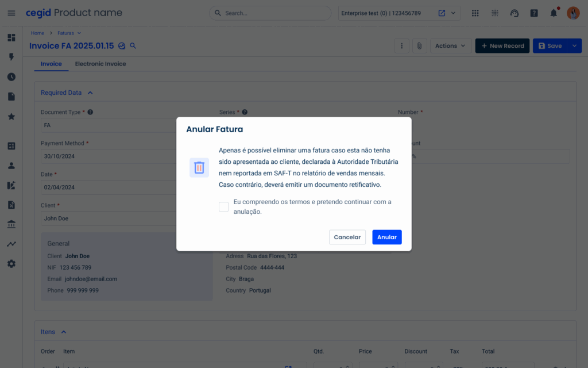Open recent history clock icon
The width and height of the screenshot is (588, 368).
click(11, 77)
